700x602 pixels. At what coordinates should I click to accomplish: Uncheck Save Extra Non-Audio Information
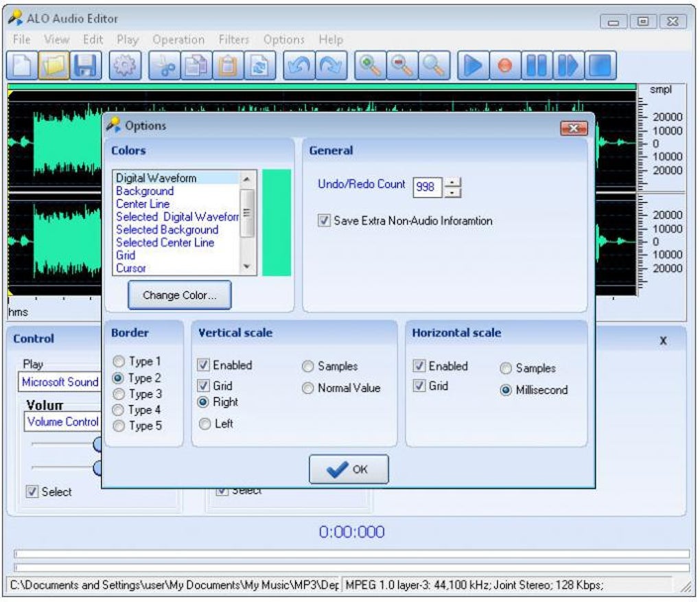point(323,220)
